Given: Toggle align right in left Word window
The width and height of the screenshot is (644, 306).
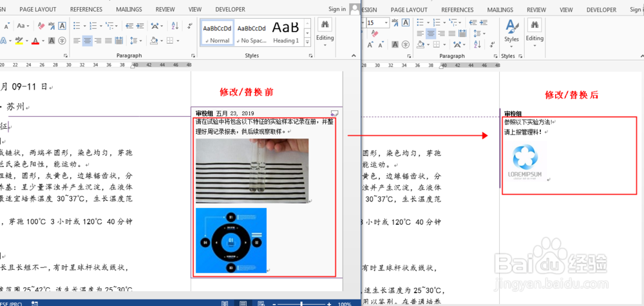Looking at the screenshot, I should pyautogui.click(x=98, y=40).
